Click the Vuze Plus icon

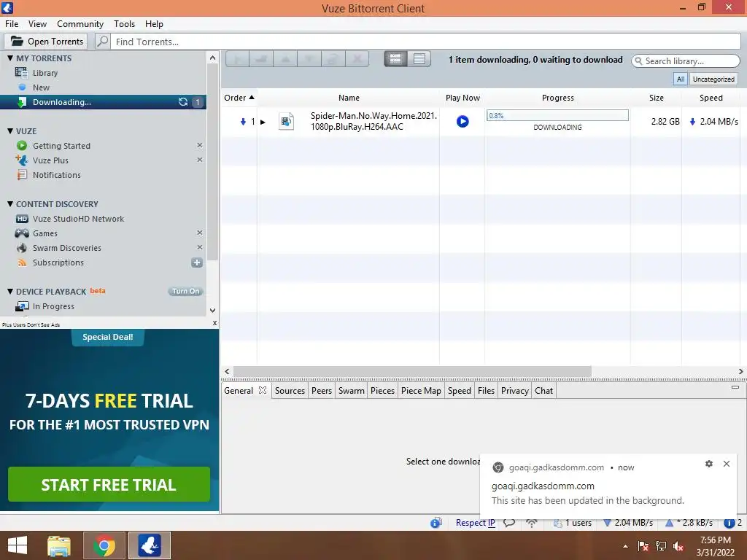coord(21,160)
